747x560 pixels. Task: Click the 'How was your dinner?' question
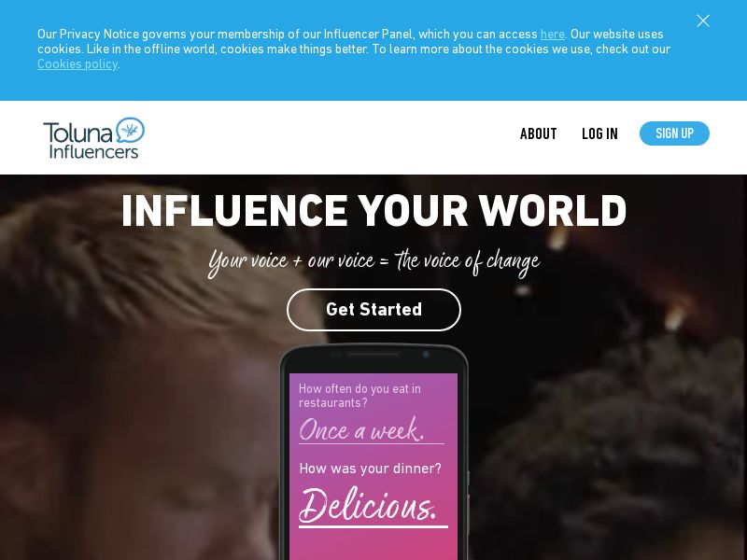(x=370, y=469)
